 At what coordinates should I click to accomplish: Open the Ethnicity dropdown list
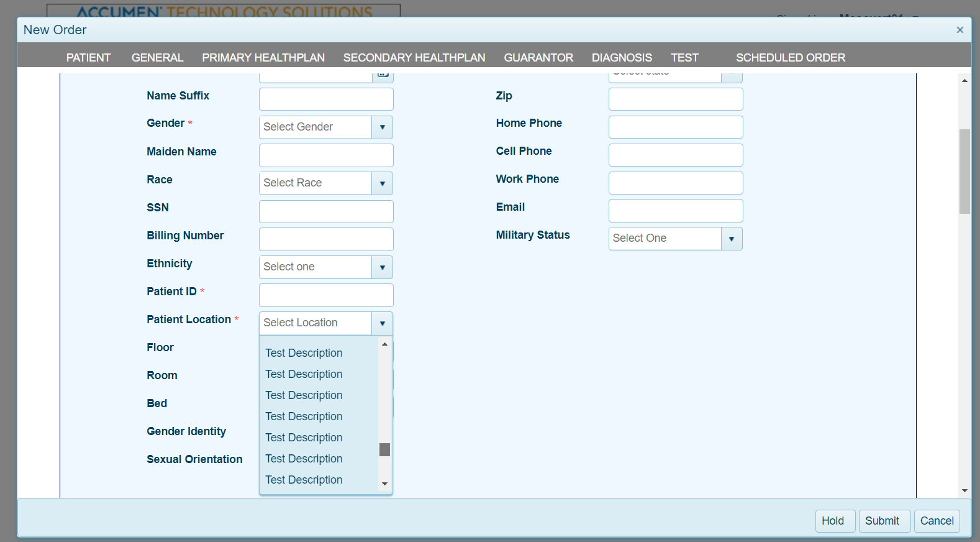click(382, 267)
